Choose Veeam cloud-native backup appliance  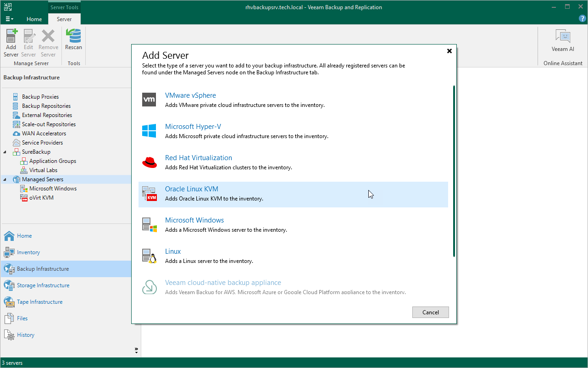tap(294, 286)
